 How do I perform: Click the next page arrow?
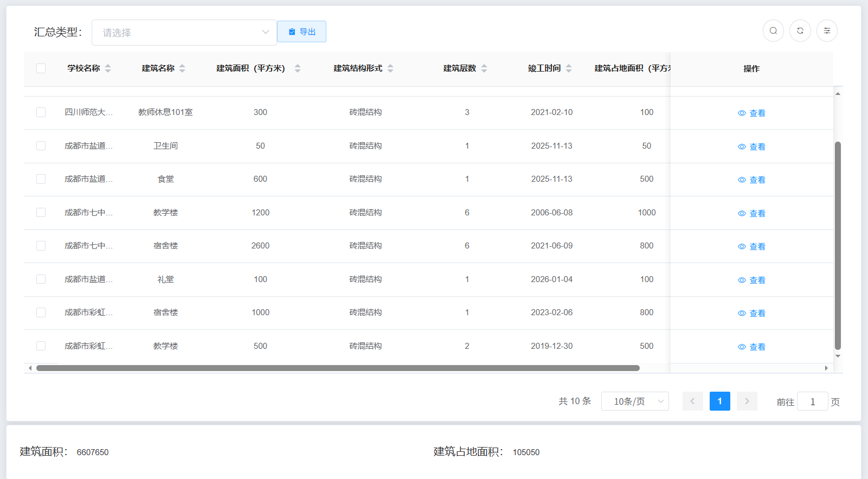click(x=747, y=401)
